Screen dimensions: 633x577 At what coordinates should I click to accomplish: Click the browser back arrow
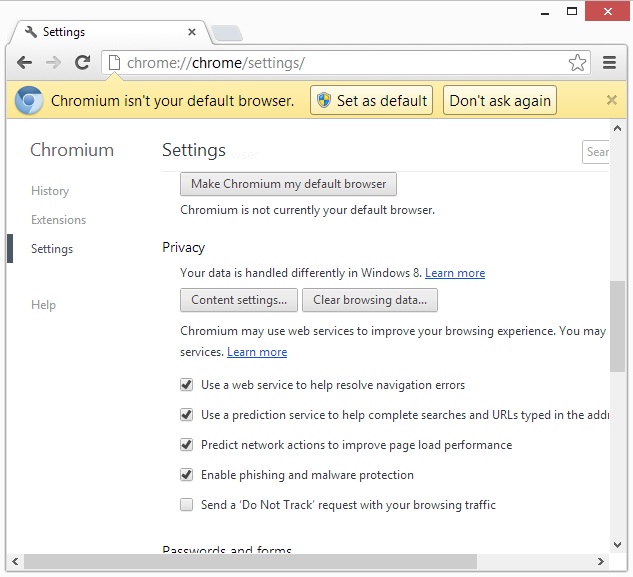[x=25, y=63]
